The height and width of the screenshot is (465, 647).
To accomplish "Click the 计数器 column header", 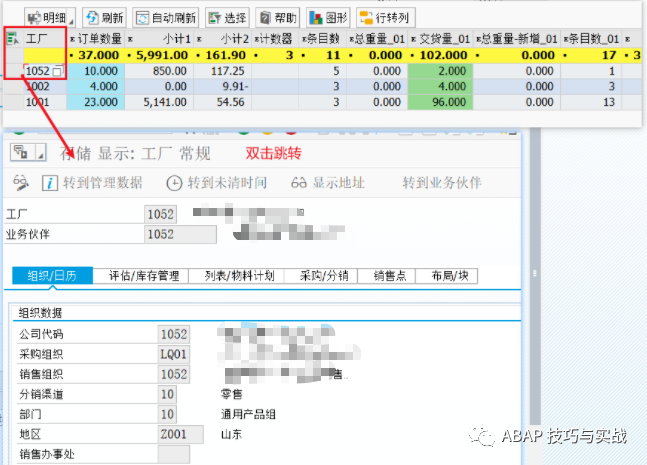I will (275, 39).
